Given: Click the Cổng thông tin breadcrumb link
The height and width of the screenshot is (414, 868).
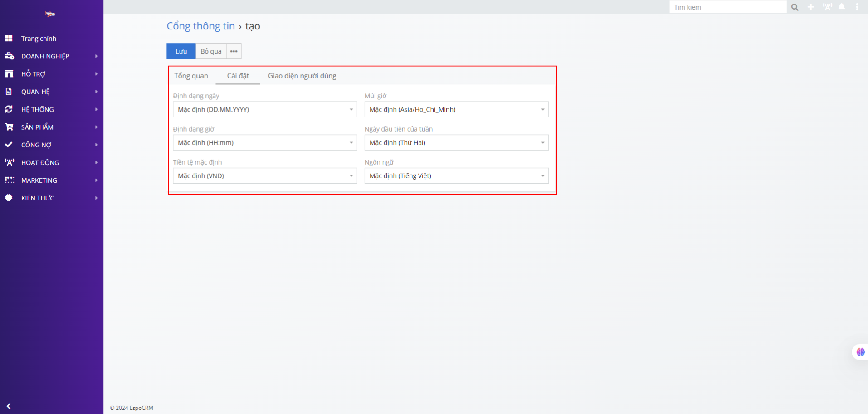Looking at the screenshot, I should pos(200,26).
